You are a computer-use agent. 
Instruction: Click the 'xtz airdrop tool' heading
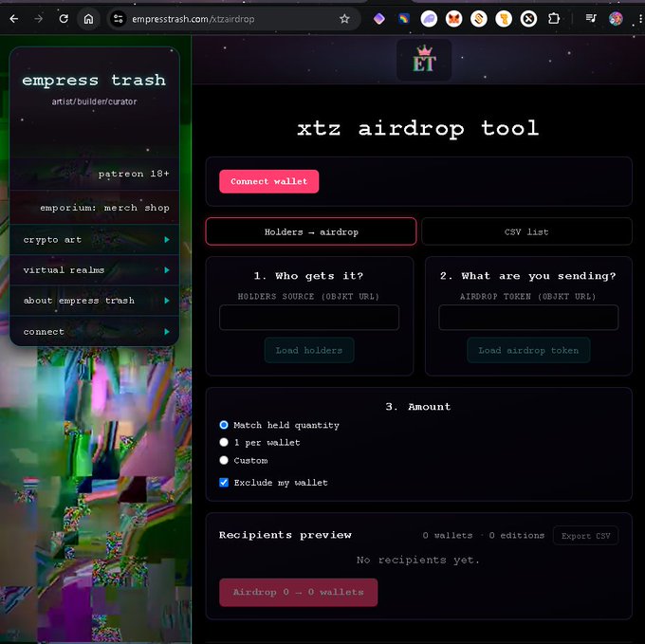click(x=418, y=128)
